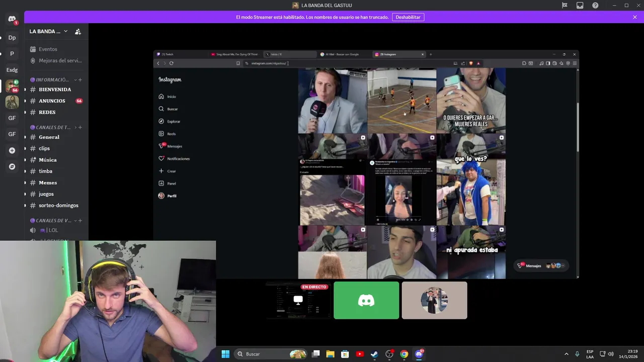Open the Discord inbox icon in title bar
Screen dimensions: 644x362
(580, 6)
